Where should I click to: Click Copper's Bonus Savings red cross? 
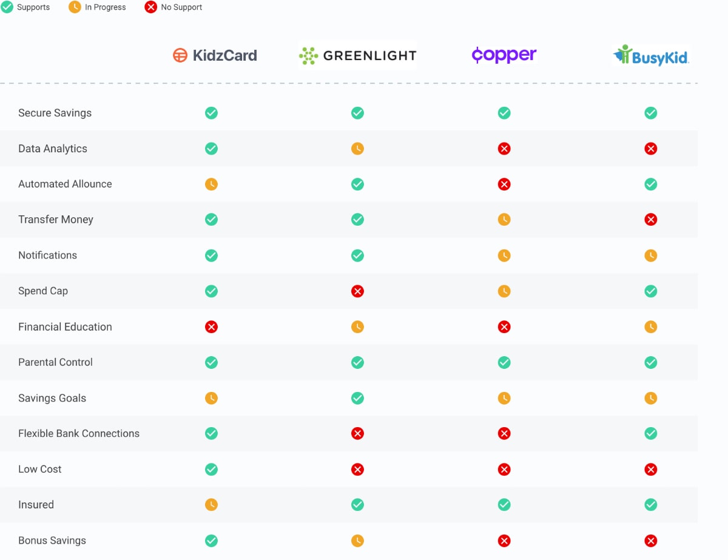504,541
